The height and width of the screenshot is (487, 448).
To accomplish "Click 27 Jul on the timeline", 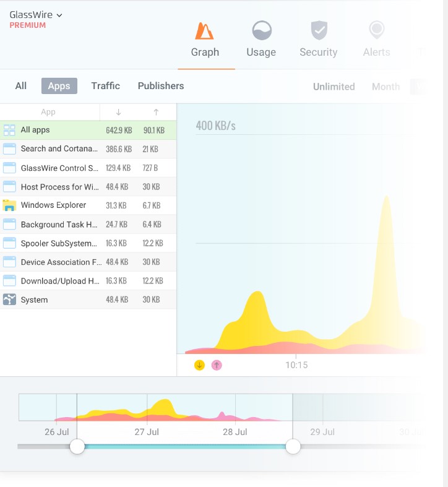I will (147, 432).
